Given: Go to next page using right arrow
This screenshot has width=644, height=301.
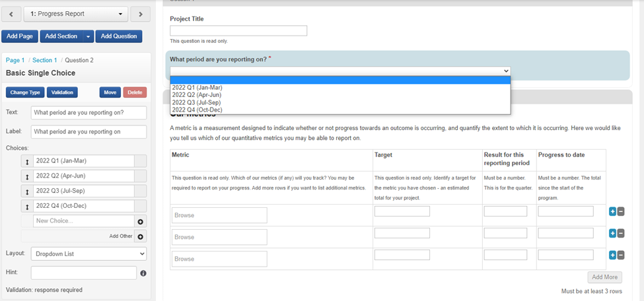Looking at the screenshot, I should 140,14.
